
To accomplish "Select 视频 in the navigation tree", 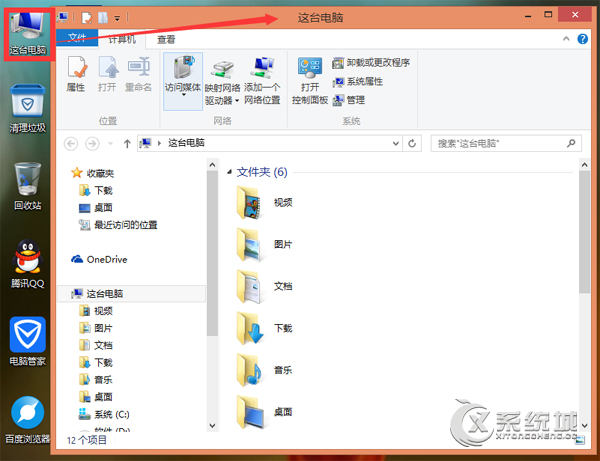I will pos(96,311).
